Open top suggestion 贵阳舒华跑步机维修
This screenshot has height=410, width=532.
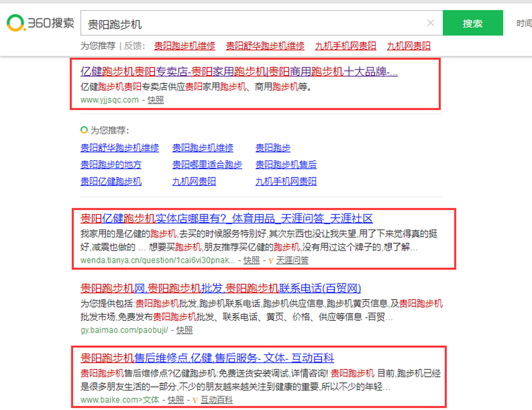coord(265,46)
